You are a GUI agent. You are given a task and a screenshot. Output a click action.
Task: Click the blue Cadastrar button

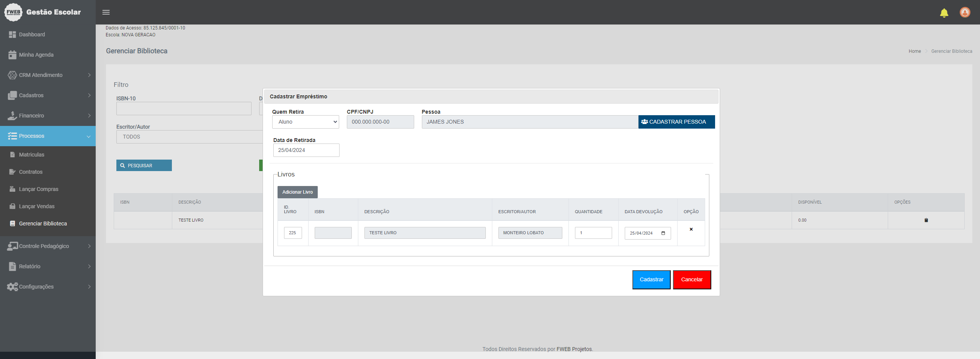(651, 279)
